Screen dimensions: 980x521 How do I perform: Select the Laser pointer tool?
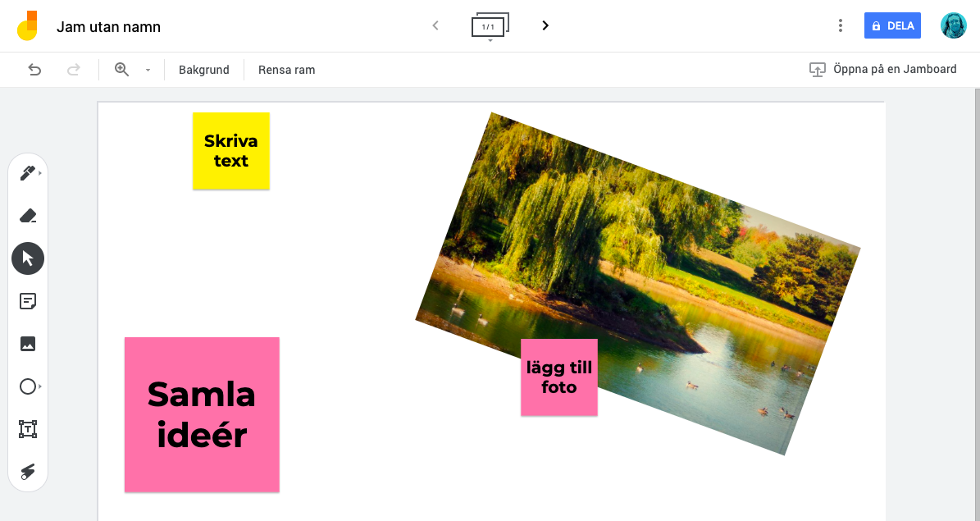(28, 472)
